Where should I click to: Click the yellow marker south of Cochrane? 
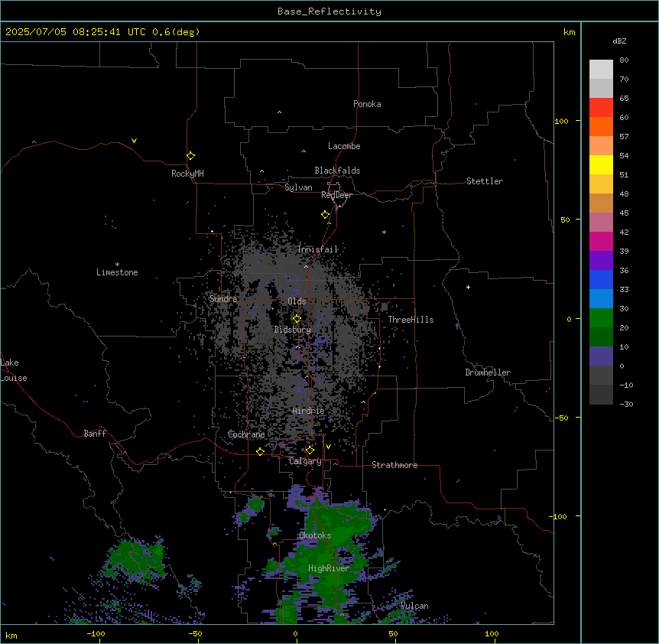point(260,451)
